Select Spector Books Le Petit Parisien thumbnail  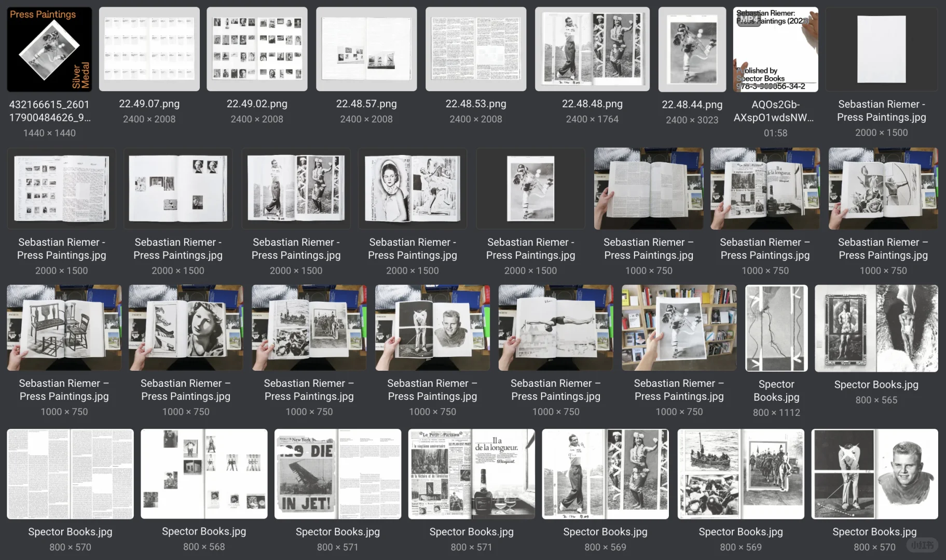click(472, 474)
